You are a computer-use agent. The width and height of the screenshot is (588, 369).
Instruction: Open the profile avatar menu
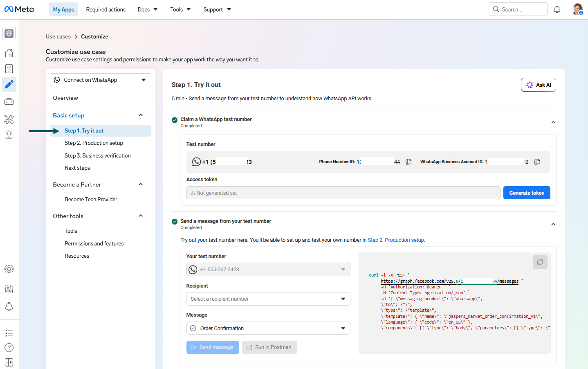tap(577, 9)
